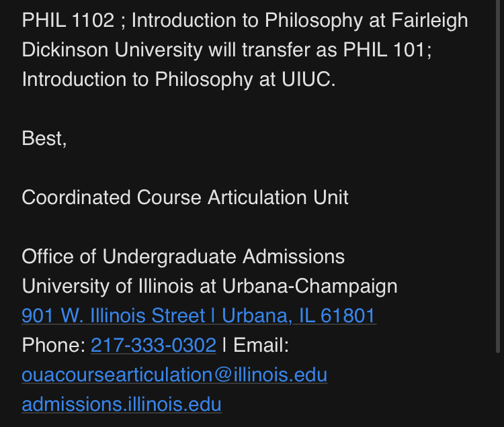Select the Coordinated Course Articulation Unit line
This screenshot has height=427, width=504.
(185, 197)
